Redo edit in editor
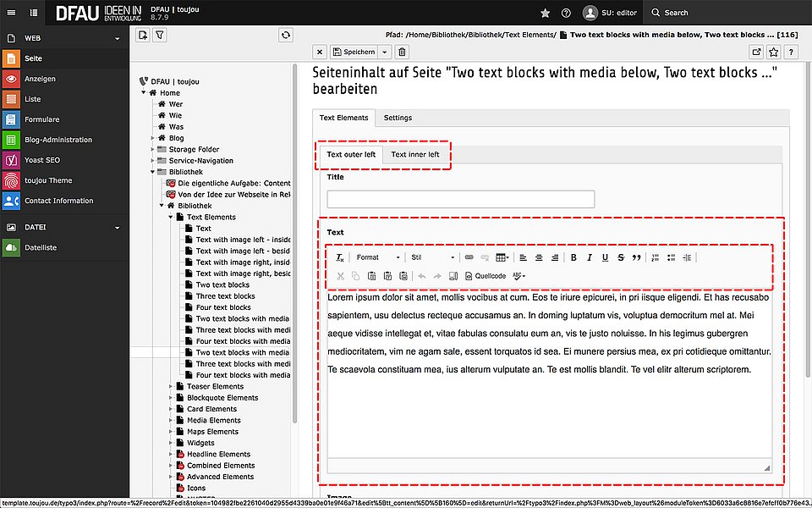This screenshot has height=508, width=812. coord(437,276)
